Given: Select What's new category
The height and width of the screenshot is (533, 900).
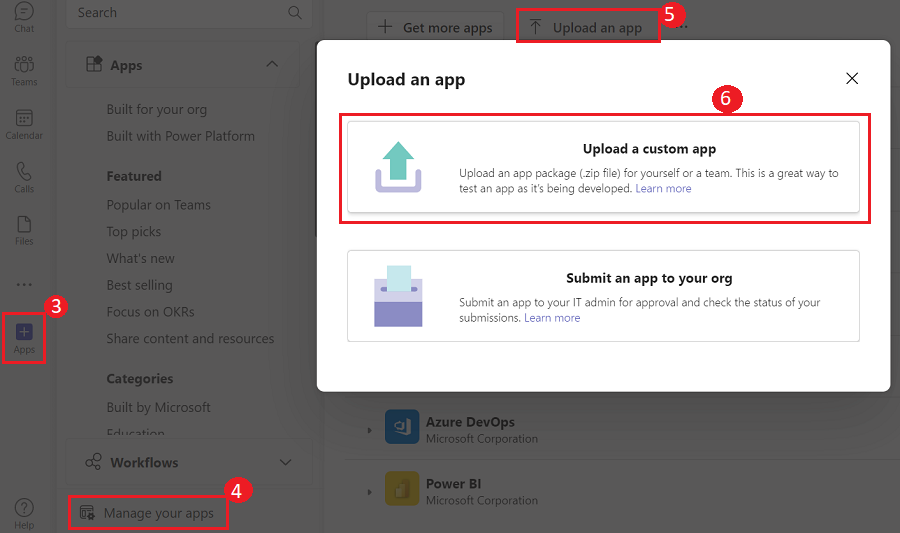Looking at the screenshot, I should (141, 258).
